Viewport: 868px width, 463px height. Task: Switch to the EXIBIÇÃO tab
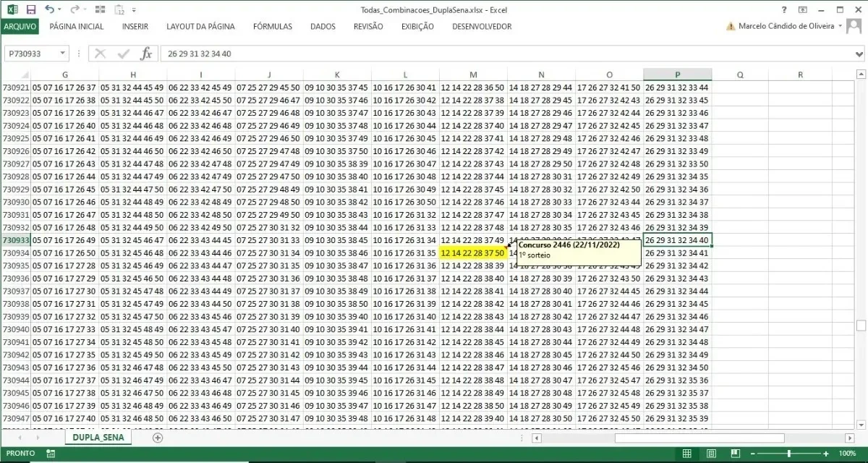[x=417, y=27]
